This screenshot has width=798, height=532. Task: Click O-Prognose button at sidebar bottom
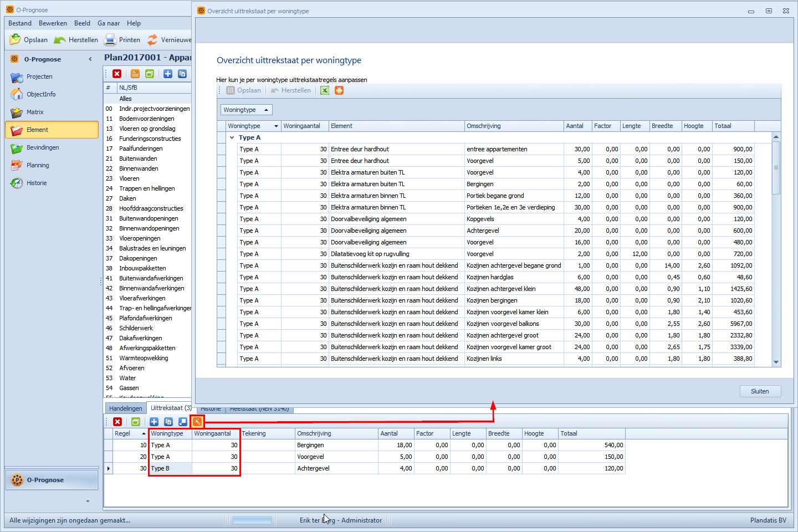tap(52, 480)
